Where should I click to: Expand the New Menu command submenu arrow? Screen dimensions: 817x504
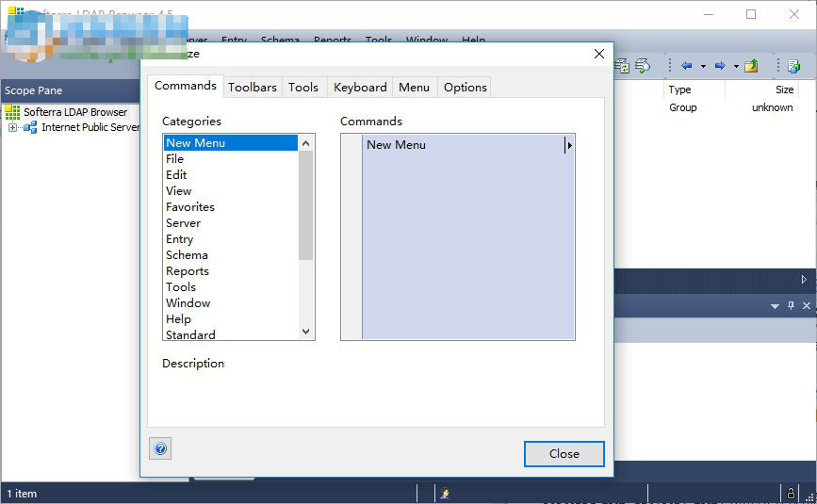pyautogui.click(x=569, y=145)
